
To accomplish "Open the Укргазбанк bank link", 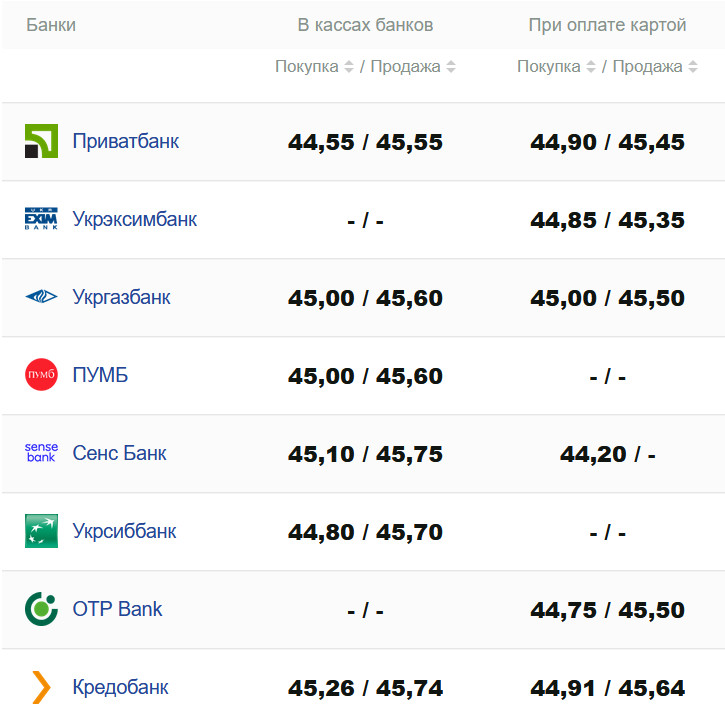I will [x=122, y=297].
